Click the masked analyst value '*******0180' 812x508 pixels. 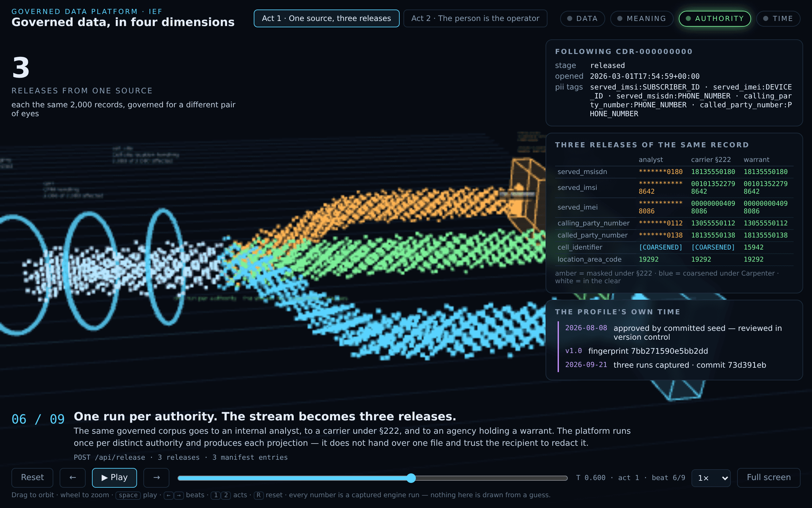[x=660, y=172]
